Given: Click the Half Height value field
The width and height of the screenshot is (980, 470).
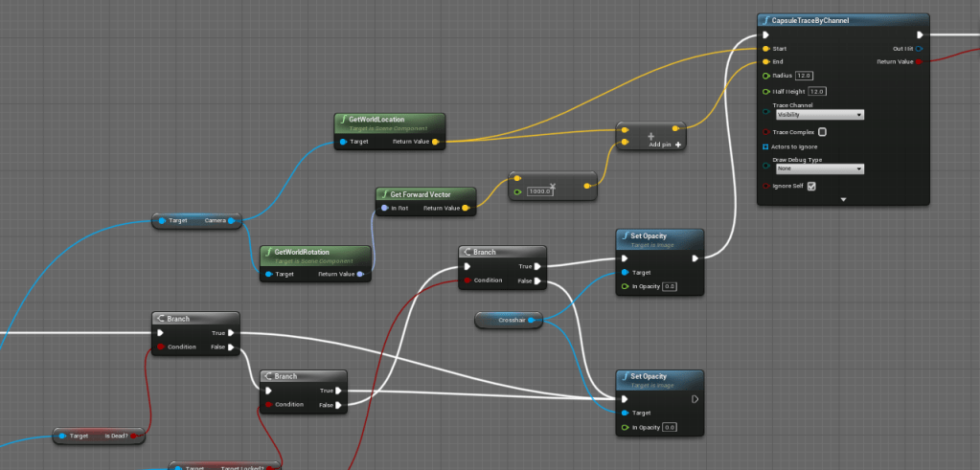Looking at the screenshot, I should 817,91.
